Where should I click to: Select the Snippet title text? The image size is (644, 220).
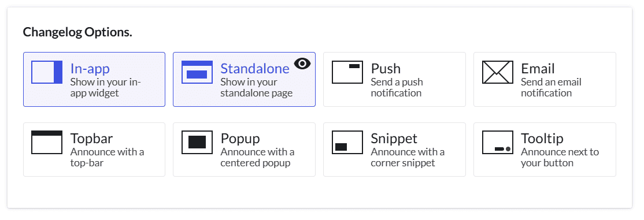394,139
